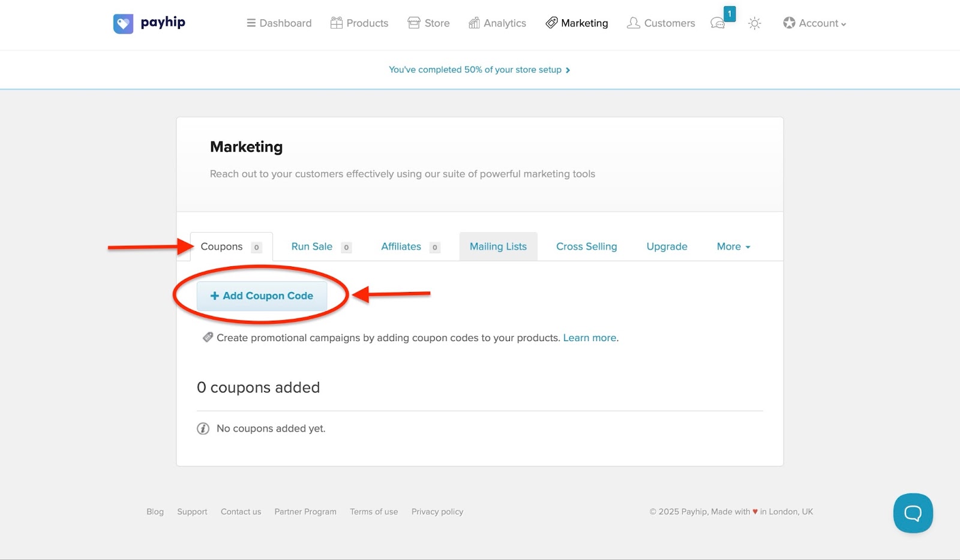Switch to the Cross Selling tab
This screenshot has height=560, width=960.
coord(586,246)
